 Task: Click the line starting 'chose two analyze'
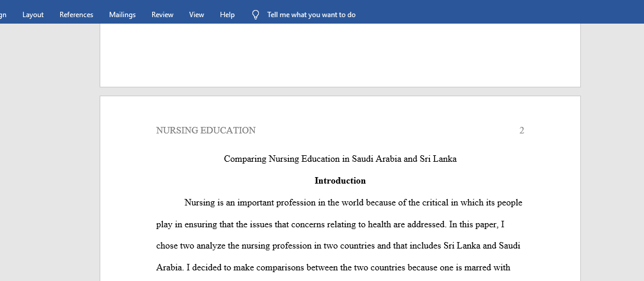click(339, 246)
